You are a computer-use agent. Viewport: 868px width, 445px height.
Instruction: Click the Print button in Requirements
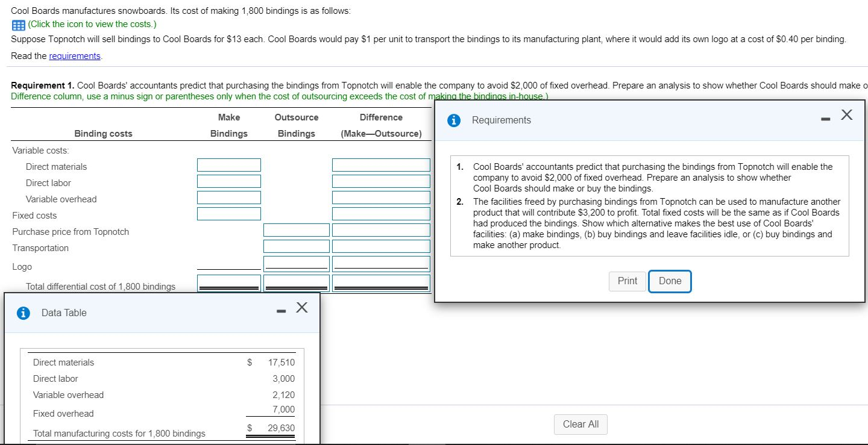point(627,281)
